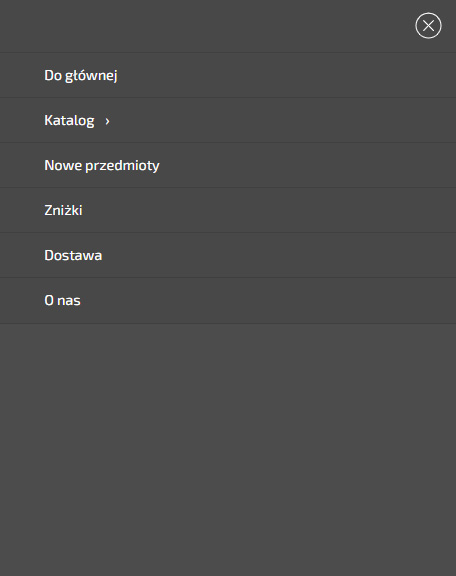Pick the last menu entry O nas
This screenshot has width=456, height=576.
point(62,300)
